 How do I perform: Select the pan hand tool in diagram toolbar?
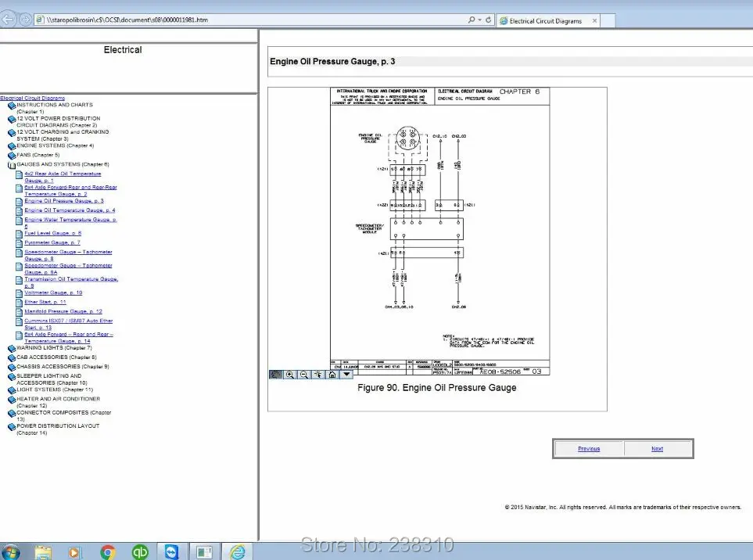[x=276, y=375]
